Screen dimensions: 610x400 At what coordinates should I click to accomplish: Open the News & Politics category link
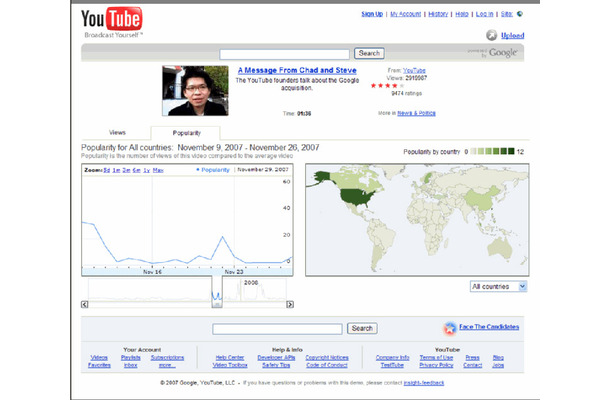tap(416, 113)
